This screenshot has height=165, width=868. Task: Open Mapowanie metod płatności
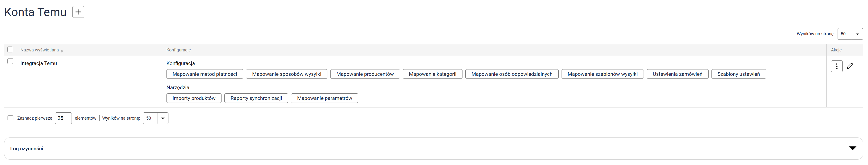coord(204,74)
